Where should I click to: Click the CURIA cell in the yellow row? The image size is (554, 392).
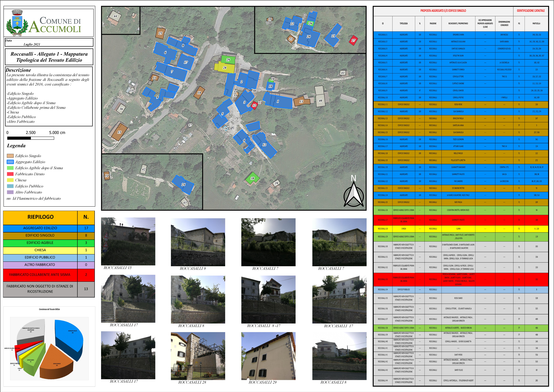(x=458, y=229)
